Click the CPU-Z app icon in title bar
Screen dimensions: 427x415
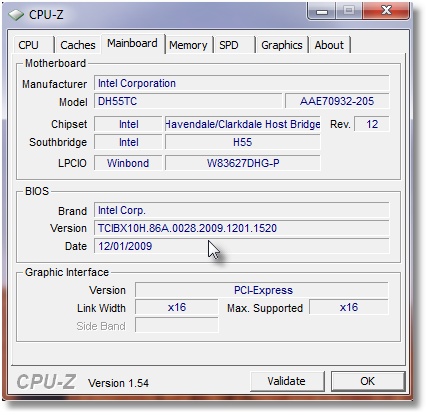(x=16, y=15)
